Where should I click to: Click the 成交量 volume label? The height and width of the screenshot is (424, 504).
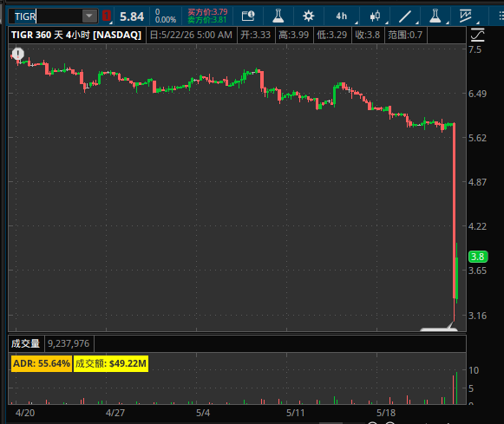26,343
